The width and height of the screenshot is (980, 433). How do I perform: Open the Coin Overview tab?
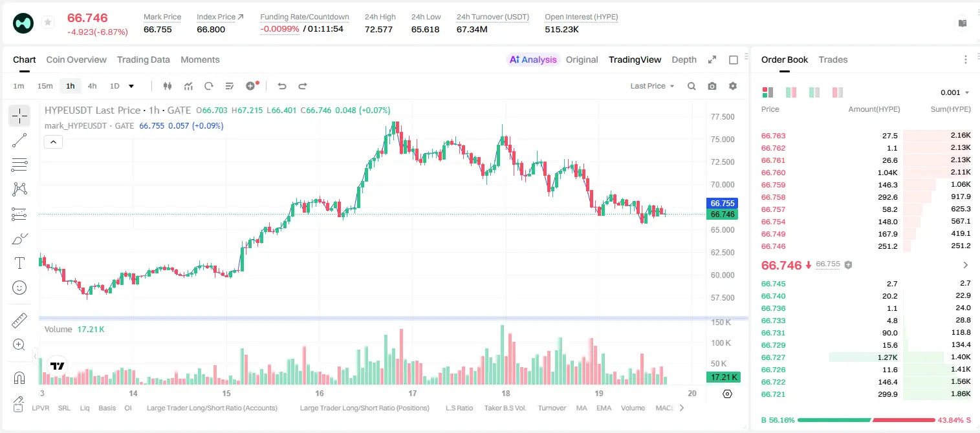pos(76,59)
